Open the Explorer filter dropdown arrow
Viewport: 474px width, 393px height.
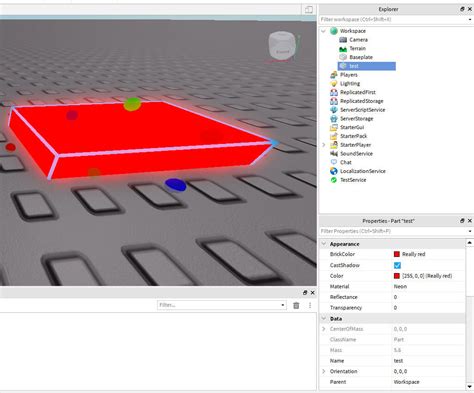(470, 20)
